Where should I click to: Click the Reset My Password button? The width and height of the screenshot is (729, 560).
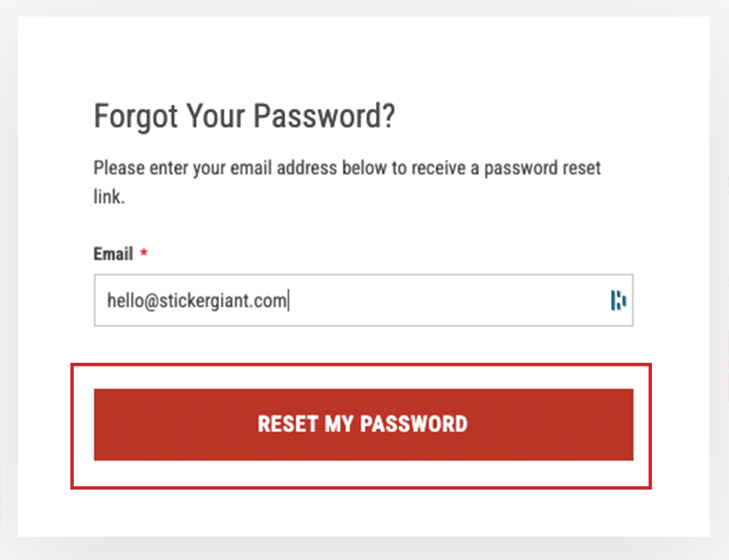click(364, 425)
